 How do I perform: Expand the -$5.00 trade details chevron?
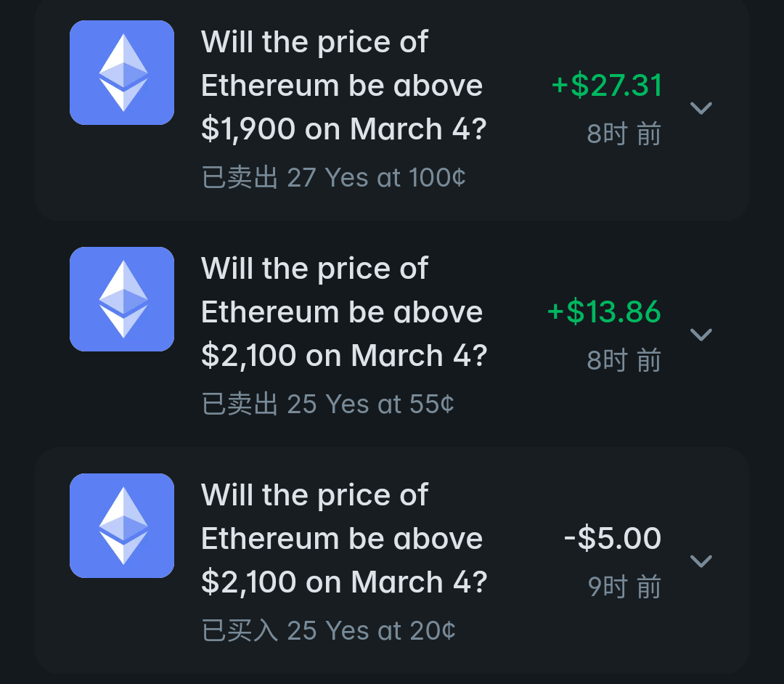[x=701, y=561]
